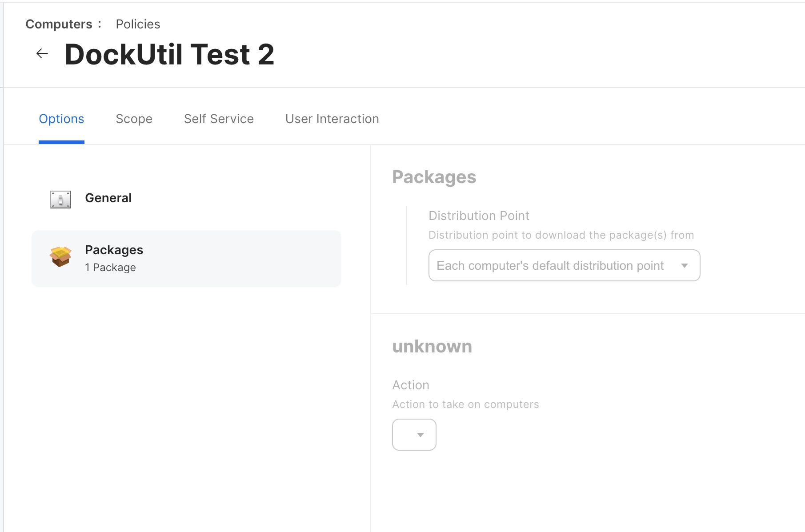
Task: Select the General payload label in the sidebar
Action: coord(108,198)
